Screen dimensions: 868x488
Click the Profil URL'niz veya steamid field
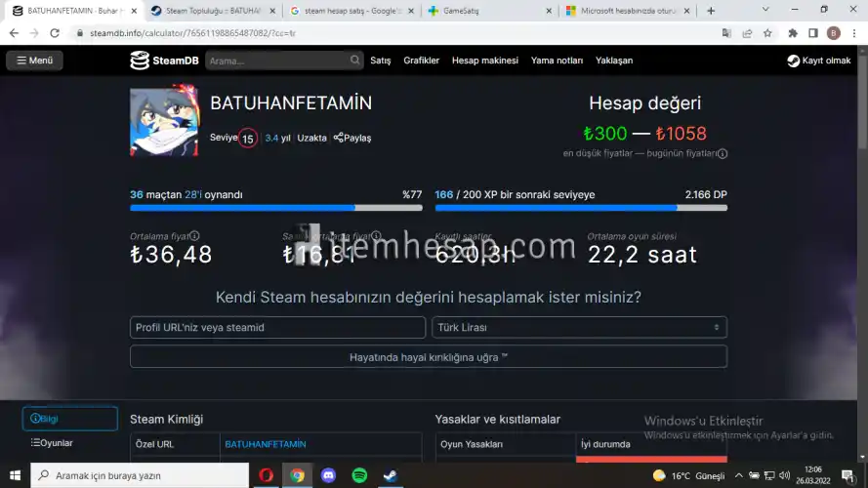277,328
